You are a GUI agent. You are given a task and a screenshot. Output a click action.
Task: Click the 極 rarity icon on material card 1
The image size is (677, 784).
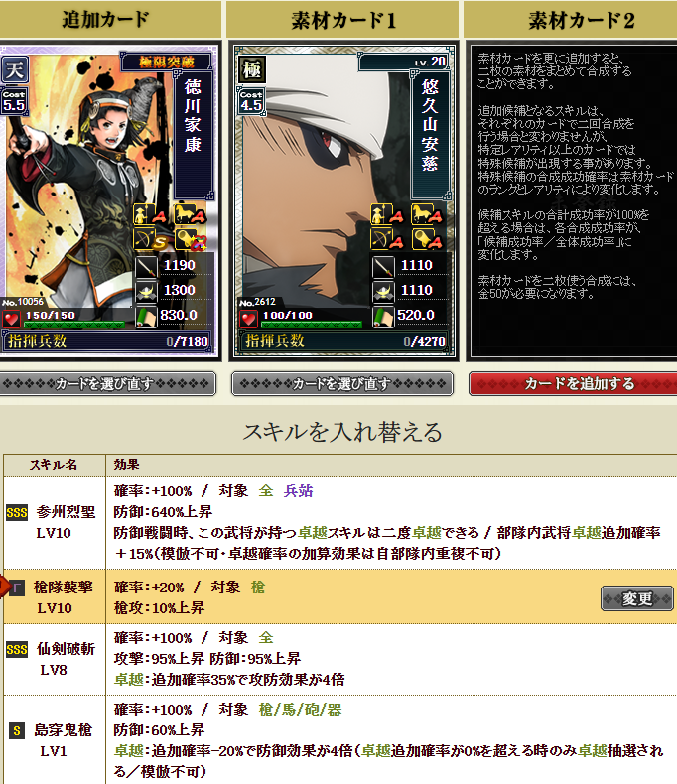251,69
